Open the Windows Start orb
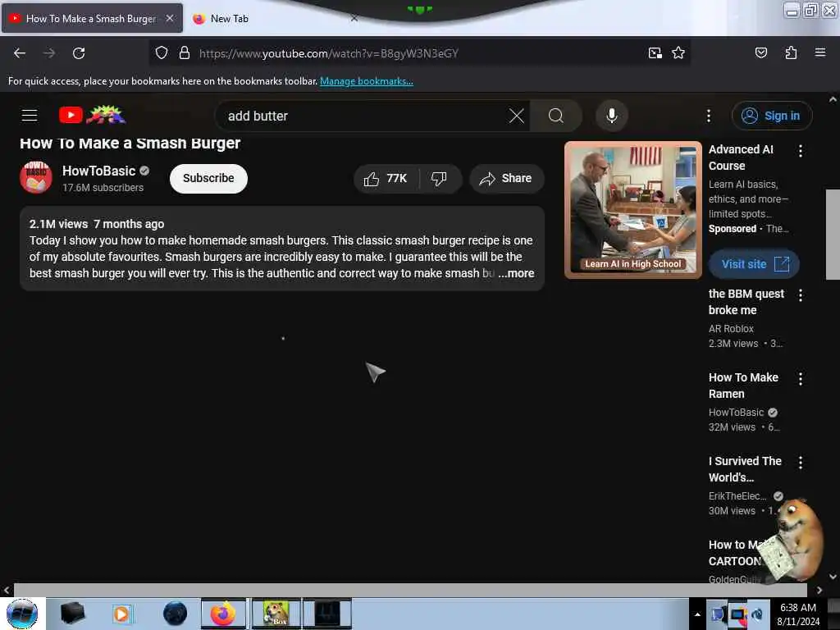Screen dimensions: 840x630 tap(22, 614)
